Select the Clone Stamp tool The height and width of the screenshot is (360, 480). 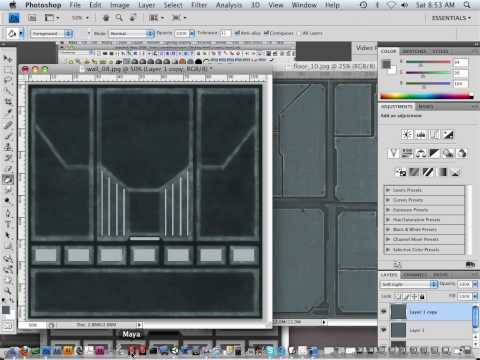(x=7, y=147)
